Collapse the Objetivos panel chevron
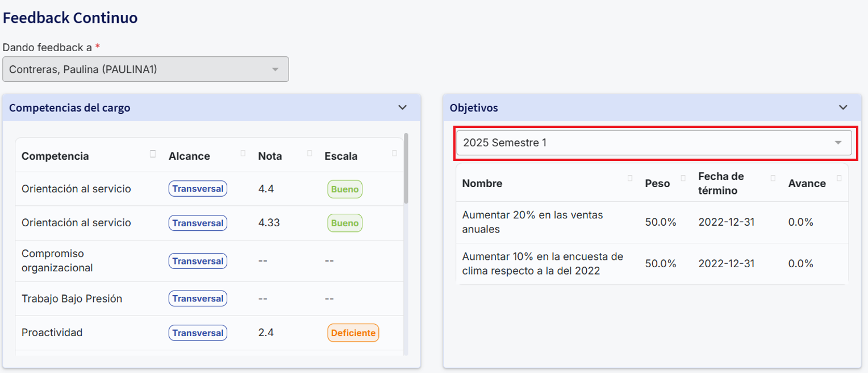Screen dimensions: 868x373 tap(843, 107)
